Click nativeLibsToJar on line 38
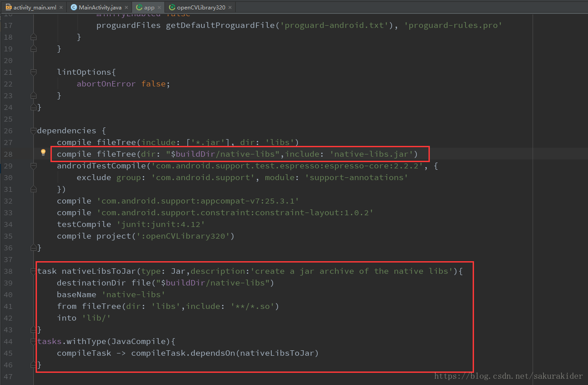588x385 pixels. [99, 271]
